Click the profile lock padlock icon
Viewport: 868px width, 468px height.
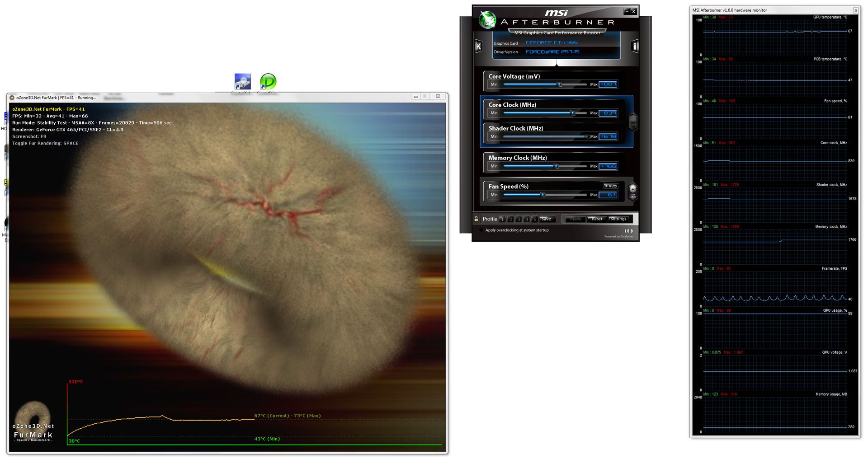476,219
